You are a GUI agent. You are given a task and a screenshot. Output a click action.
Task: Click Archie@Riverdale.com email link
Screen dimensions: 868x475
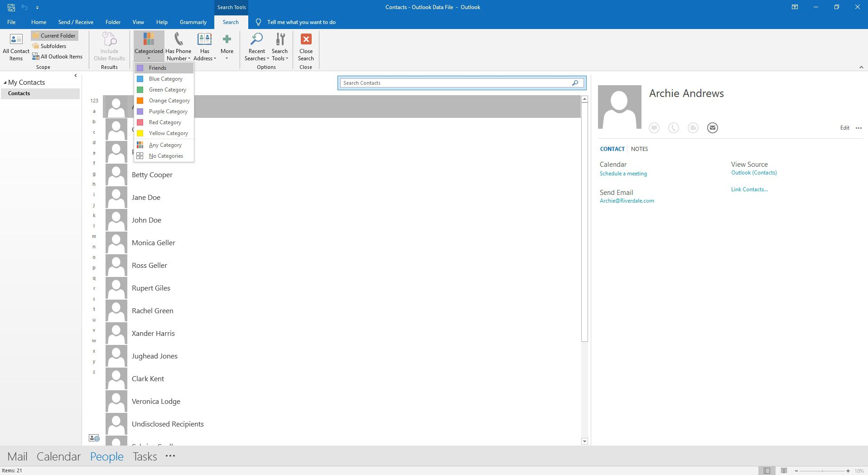pyautogui.click(x=627, y=201)
